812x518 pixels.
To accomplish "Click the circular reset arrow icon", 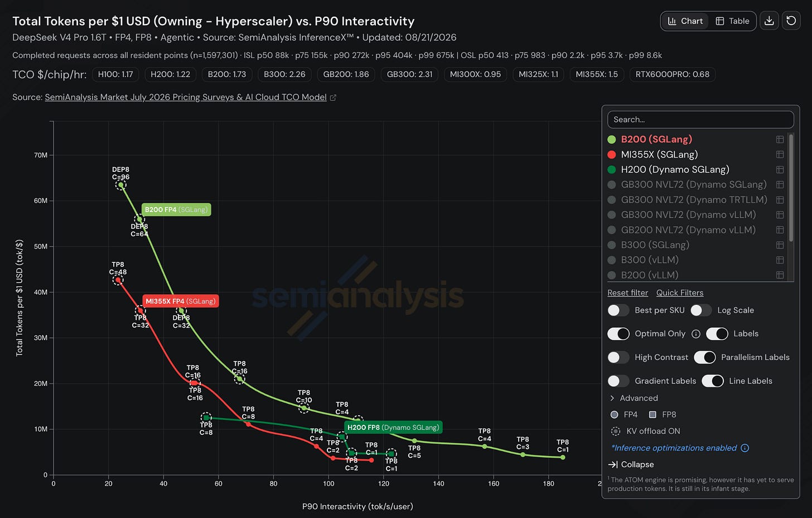I will 791,21.
